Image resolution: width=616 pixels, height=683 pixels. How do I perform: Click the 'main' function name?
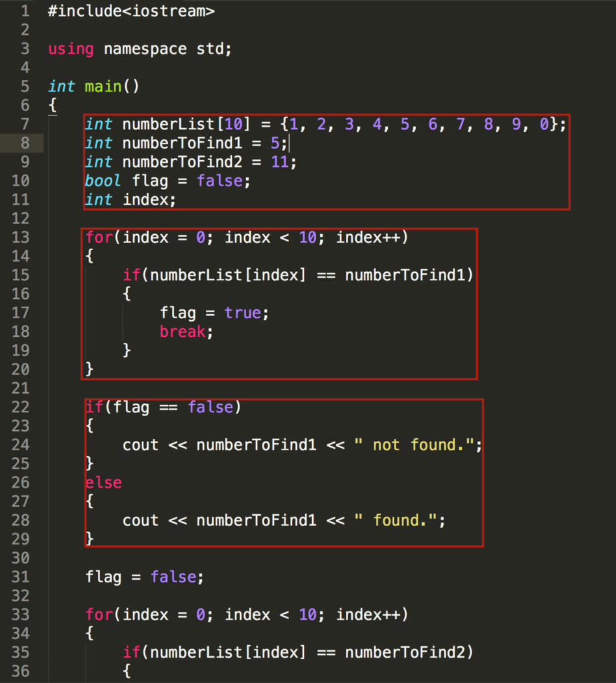[x=103, y=86]
